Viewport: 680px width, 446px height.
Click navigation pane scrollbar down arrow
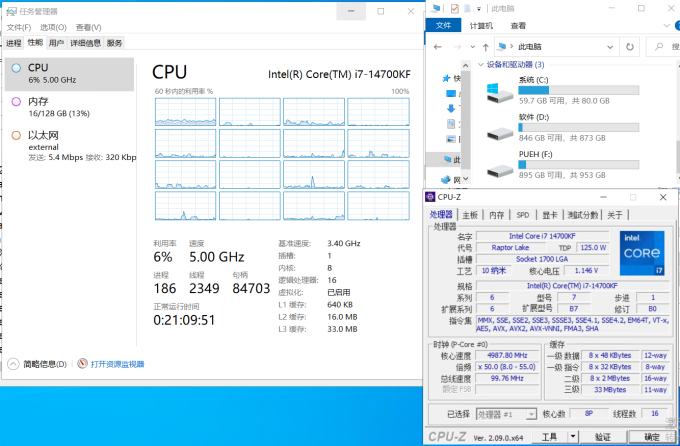[x=465, y=179]
